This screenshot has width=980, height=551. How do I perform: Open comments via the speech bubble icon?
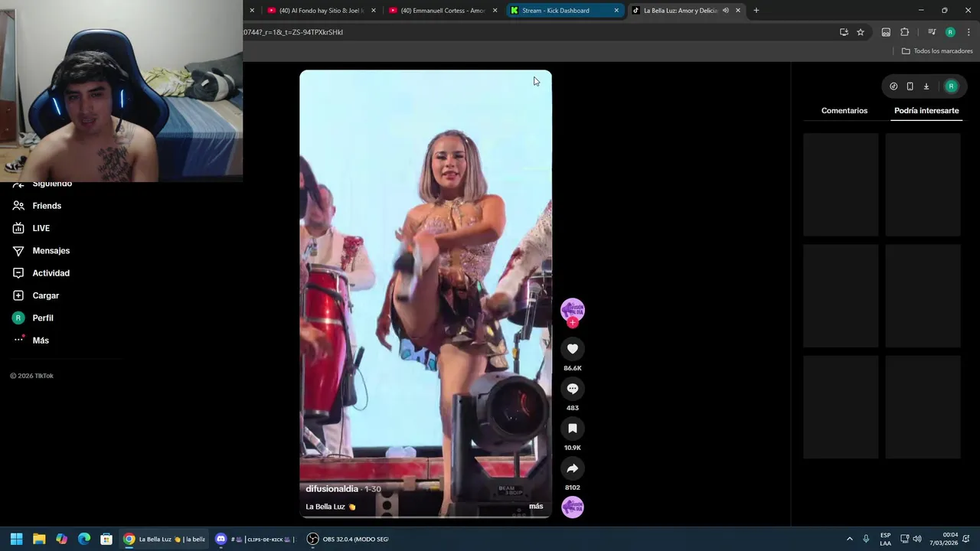[572, 389]
